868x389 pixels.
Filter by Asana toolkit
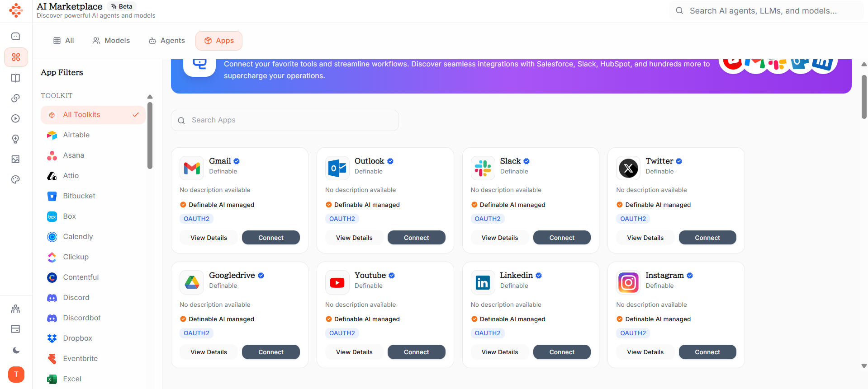(x=93, y=155)
